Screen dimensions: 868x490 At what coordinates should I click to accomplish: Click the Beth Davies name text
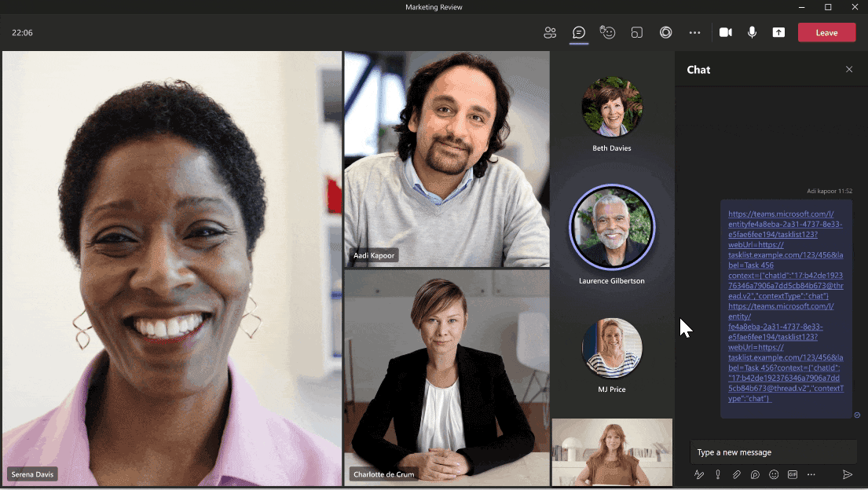click(612, 148)
